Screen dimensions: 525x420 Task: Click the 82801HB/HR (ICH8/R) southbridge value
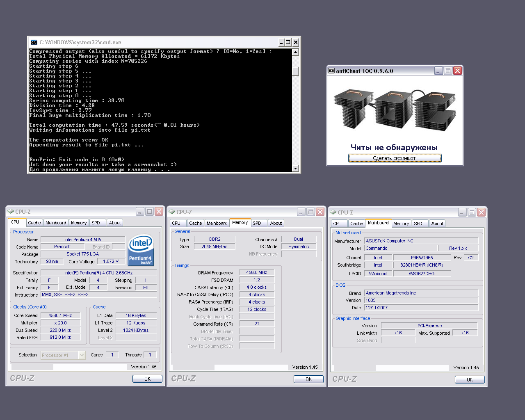click(422, 265)
